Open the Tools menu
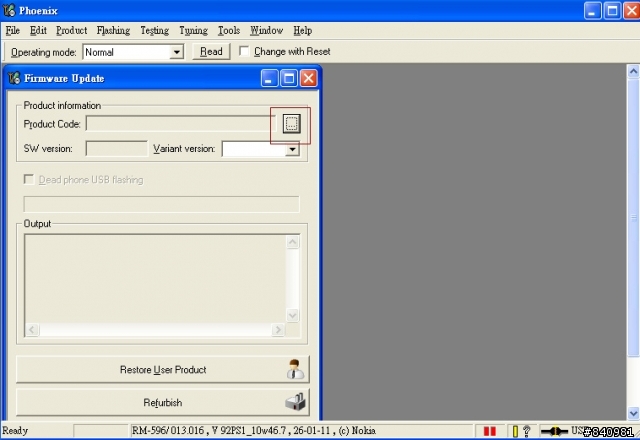This screenshot has width=640, height=440. click(229, 31)
